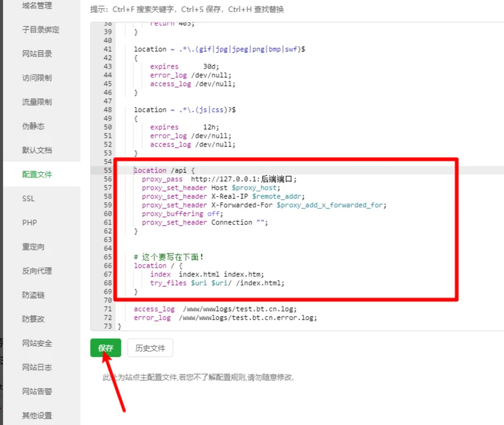Open 伪静态 rewrite rules
Screen dimensions: 504x425
click(x=33, y=126)
